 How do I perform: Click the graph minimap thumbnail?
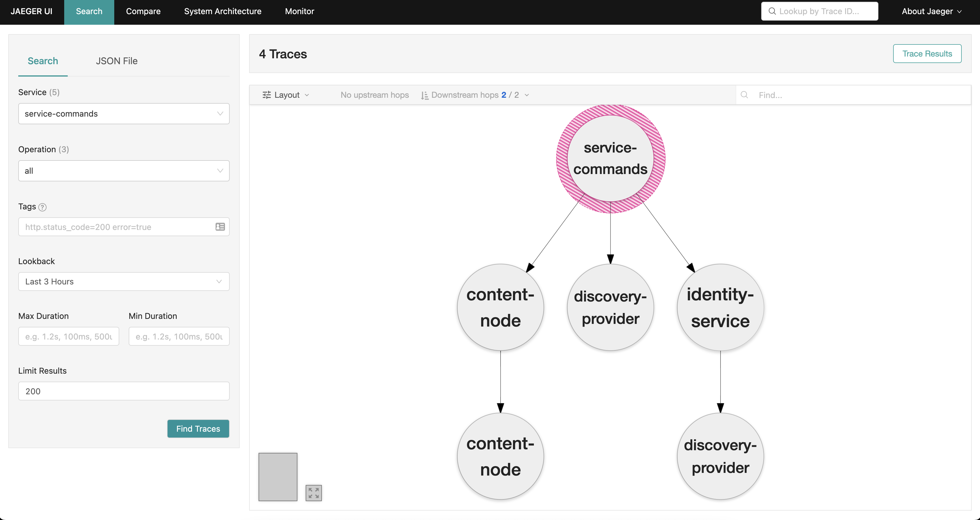click(x=278, y=477)
